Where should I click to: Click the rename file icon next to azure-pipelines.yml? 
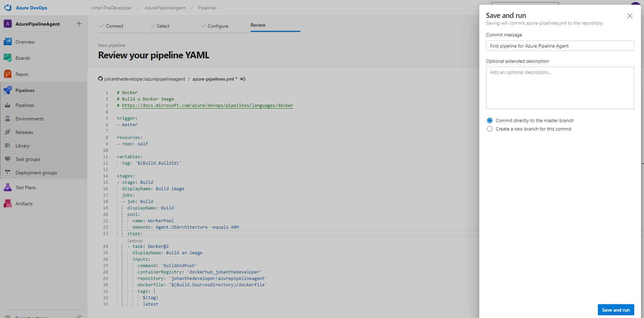click(x=243, y=79)
